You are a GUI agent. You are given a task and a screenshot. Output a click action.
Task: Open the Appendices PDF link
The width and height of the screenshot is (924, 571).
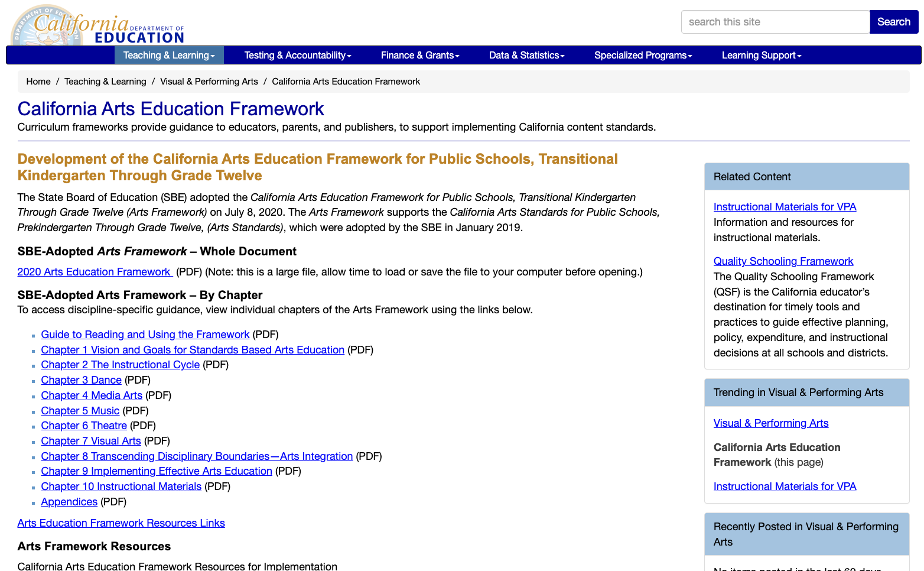point(69,502)
